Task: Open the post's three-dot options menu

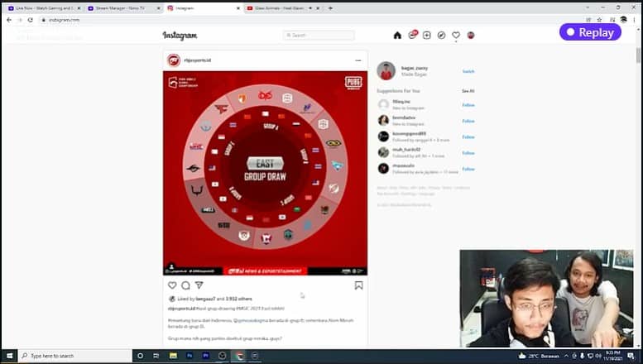Action: [358, 60]
